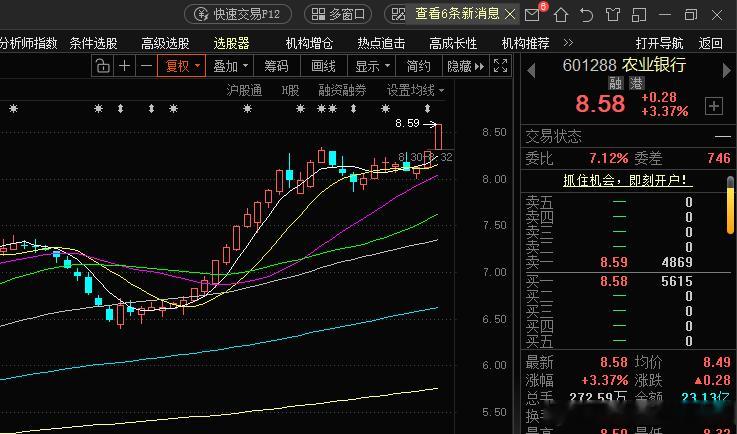Open 设置均线 dropdown

coord(416,90)
